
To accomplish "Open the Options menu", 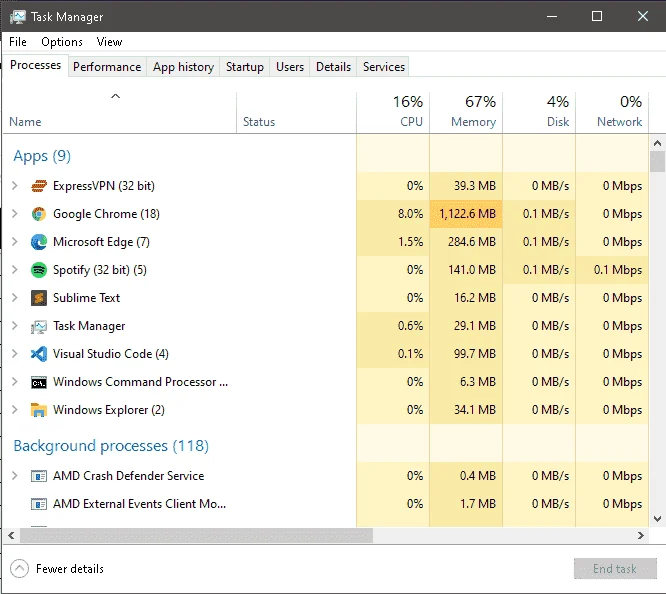I will click(62, 42).
